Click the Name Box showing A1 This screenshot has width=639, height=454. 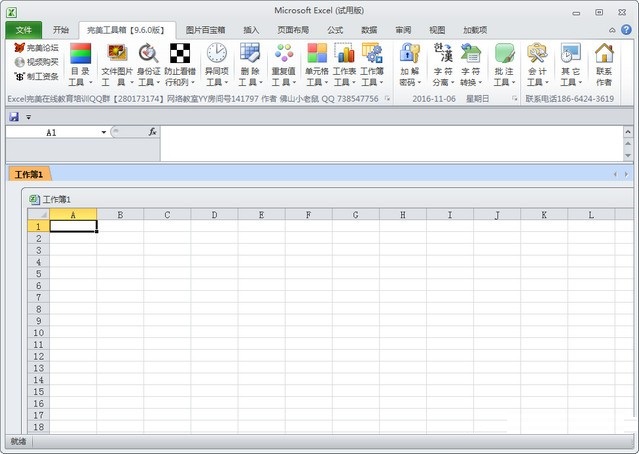(x=52, y=132)
